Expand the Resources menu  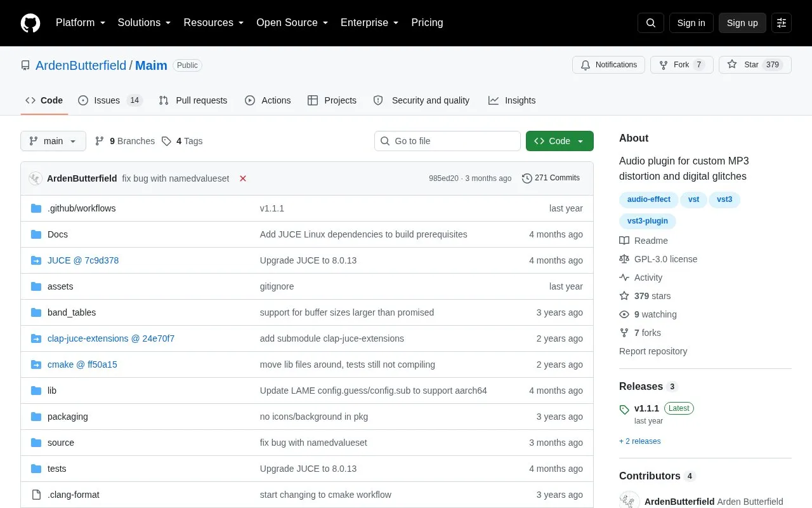[x=214, y=23]
